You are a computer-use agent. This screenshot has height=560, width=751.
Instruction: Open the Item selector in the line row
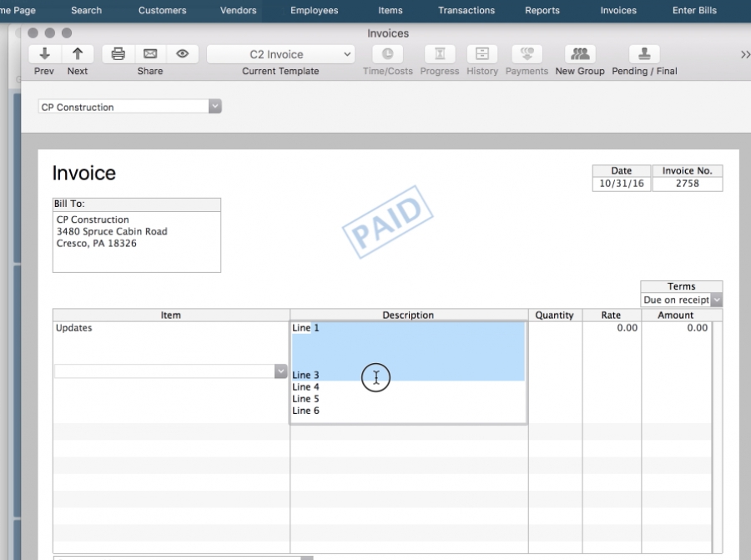pyautogui.click(x=279, y=370)
